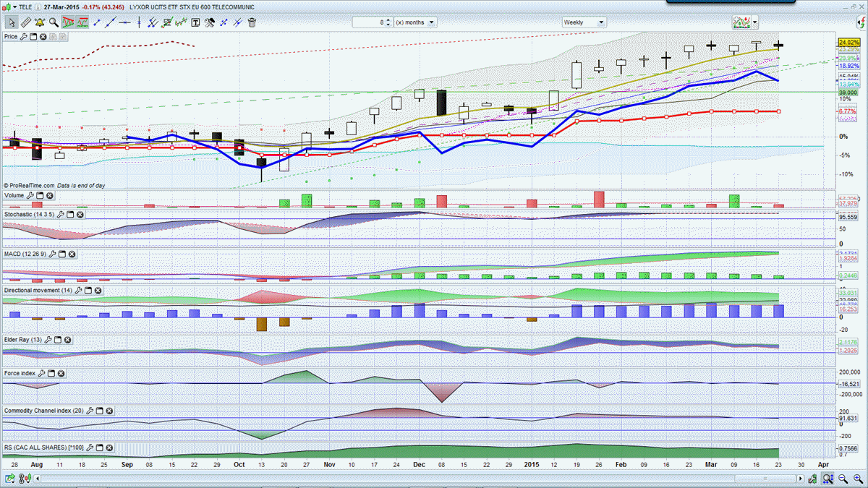
Task: Click the TELE ticker symbol
Action: tap(24, 7)
